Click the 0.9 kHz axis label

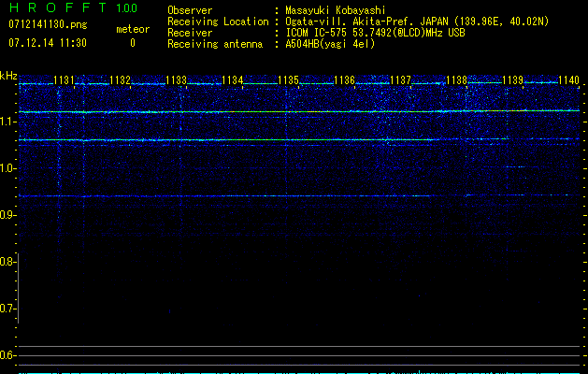coord(7,215)
